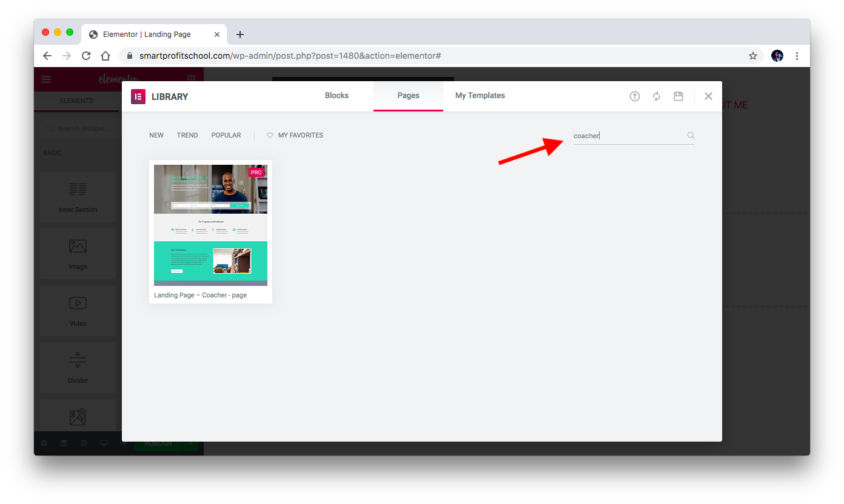Go forward in browser history

pyautogui.click(x=67, y=56)
